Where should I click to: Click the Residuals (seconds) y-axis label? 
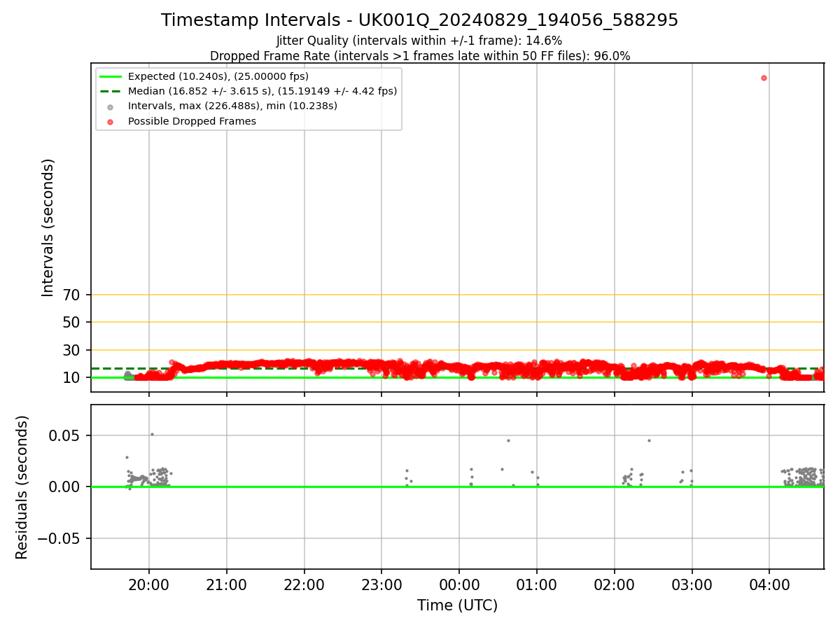click(x=22, y=487)
